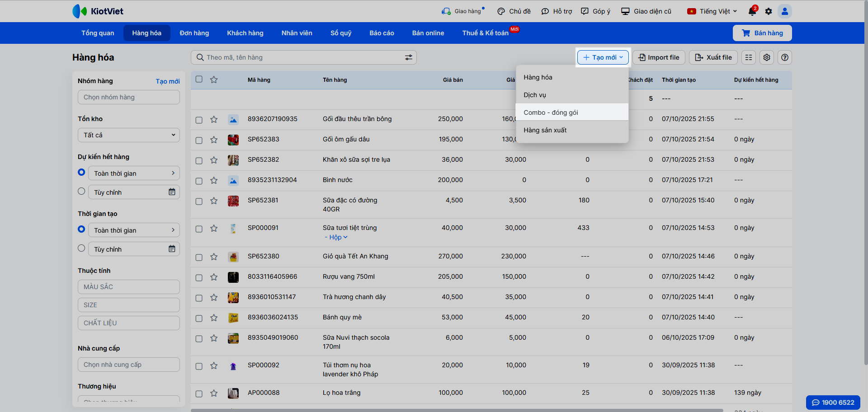868x412 pixels.
Task: Switch list display mode icon
Action: (749, 57)
